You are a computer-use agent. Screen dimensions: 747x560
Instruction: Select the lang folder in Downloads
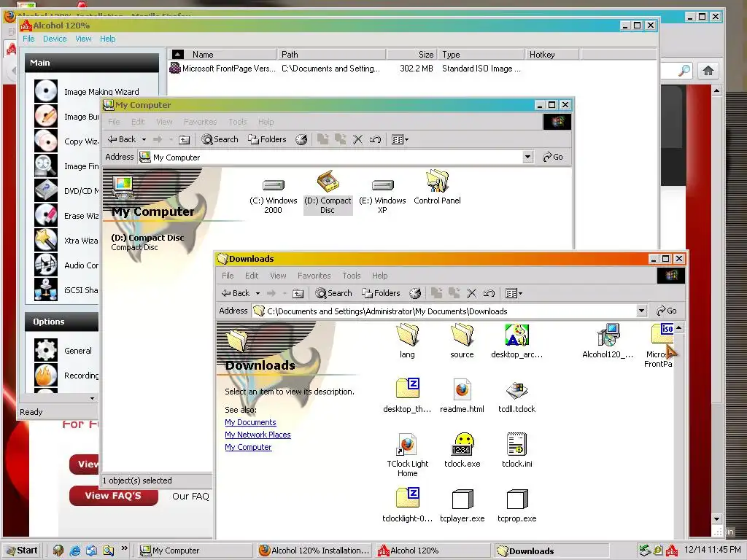tap(407, 341)
